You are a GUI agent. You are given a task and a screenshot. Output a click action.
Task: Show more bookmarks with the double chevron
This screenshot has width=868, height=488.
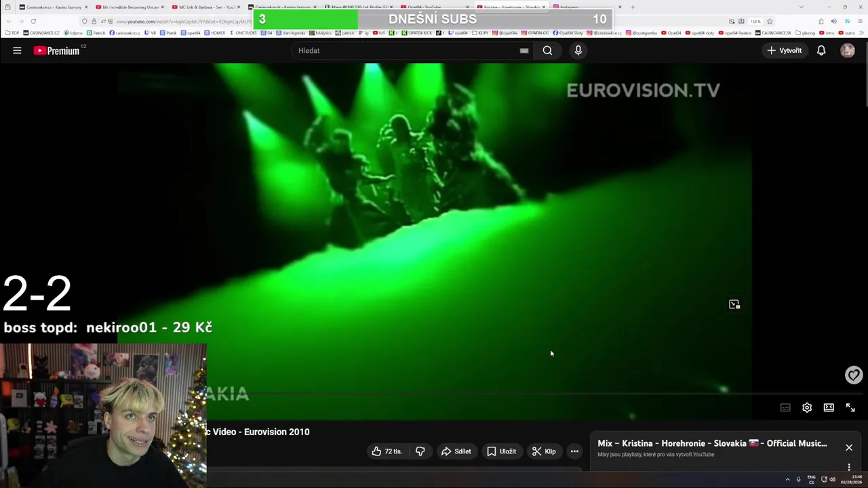pos(863,33)
